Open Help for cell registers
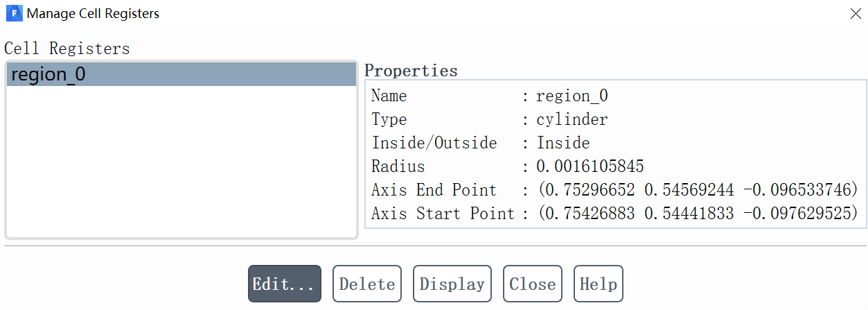Image resolution: width=868 pixels, height=310 pixels. coord(598,284)
